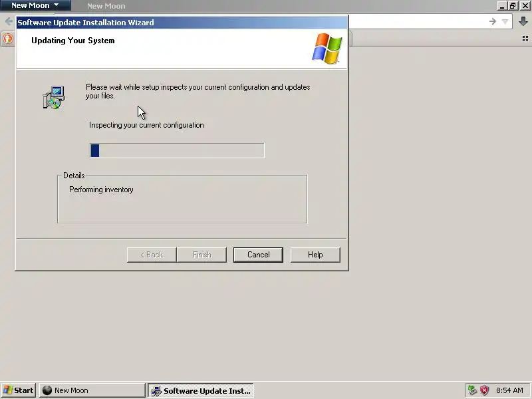This screenshot has height=399, width=532.
Task: Switch to New Moon taskbar item
Action: [92, 390]
